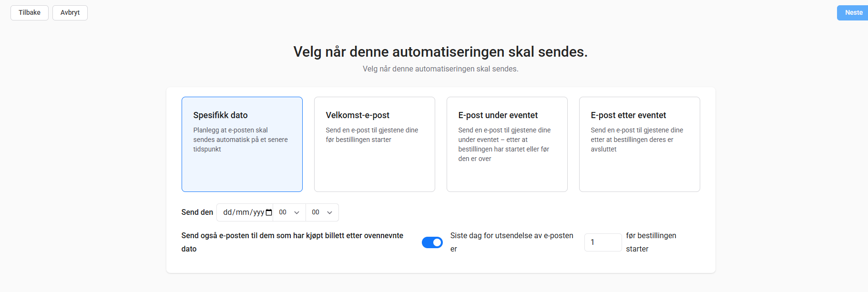
Task: Choose the Velkomst-e-post option card
Action: coord(374,144)
